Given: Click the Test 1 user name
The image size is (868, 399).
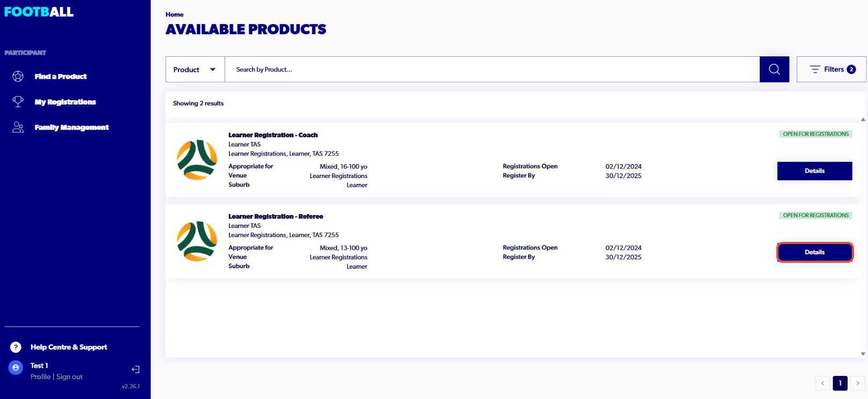Looking at the screenshot, I should click(x=39, y=366).
